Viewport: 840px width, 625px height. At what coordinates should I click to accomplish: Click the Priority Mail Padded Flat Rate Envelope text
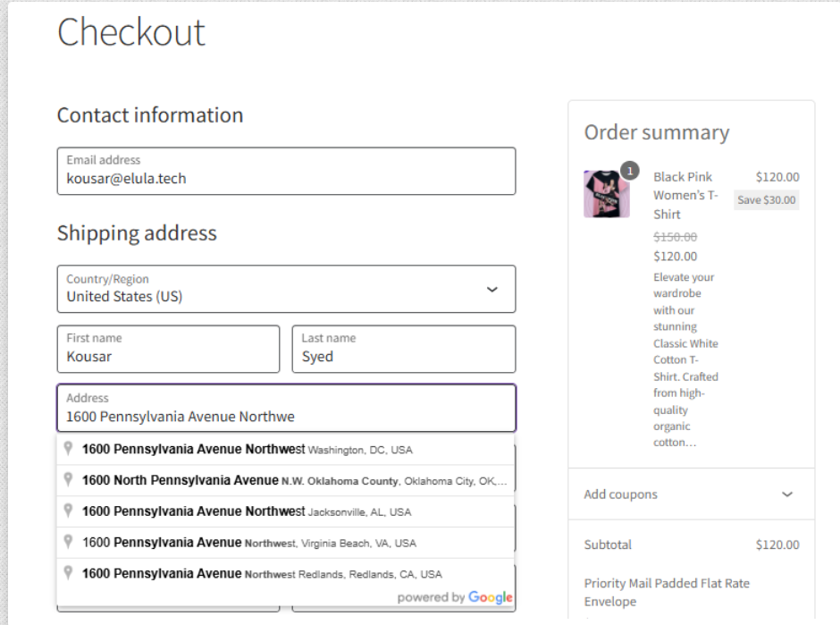click(667, 592)
